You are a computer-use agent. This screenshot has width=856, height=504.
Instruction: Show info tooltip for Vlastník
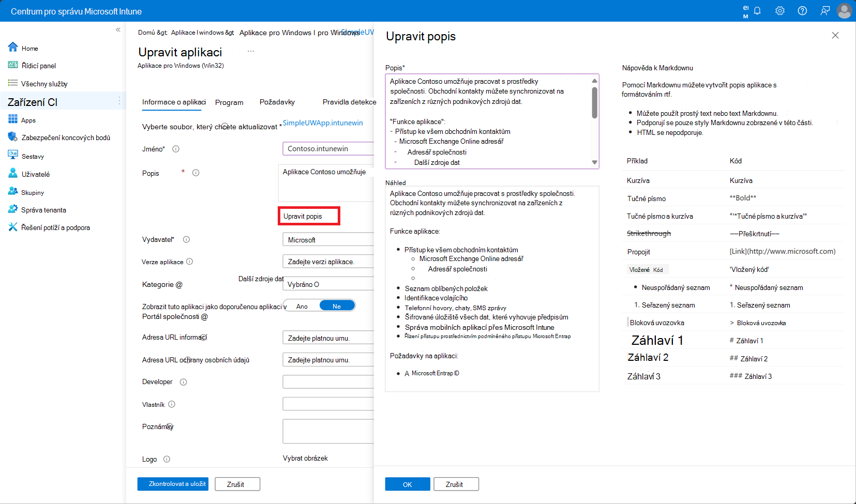[x=172, y=404]
